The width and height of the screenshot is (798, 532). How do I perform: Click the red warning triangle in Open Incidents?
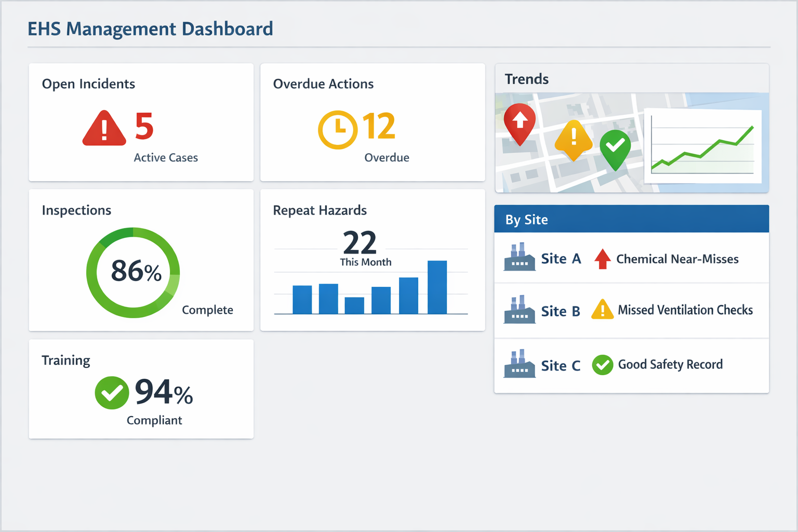coord(104,128)
